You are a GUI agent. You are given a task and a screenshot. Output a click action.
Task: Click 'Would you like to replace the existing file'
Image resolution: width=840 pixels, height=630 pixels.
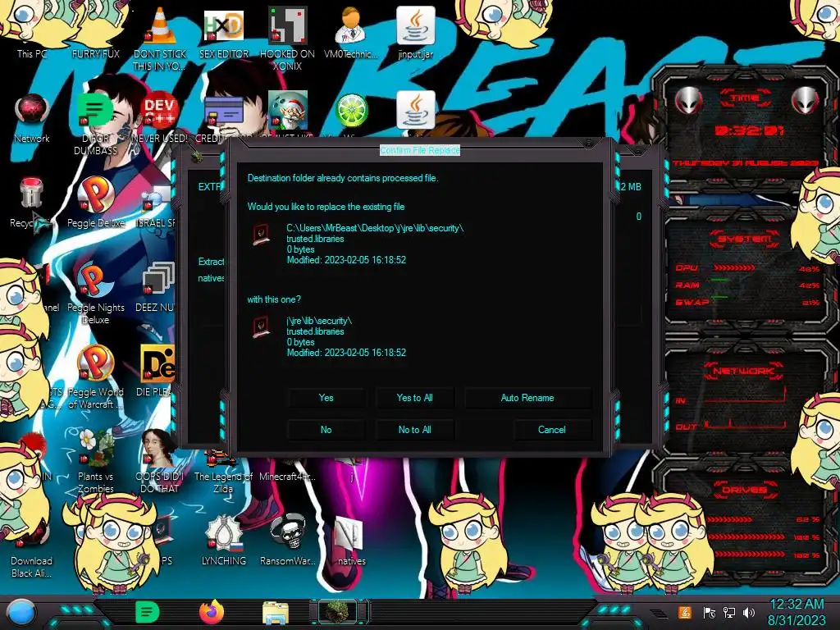(x=326, y=207)
